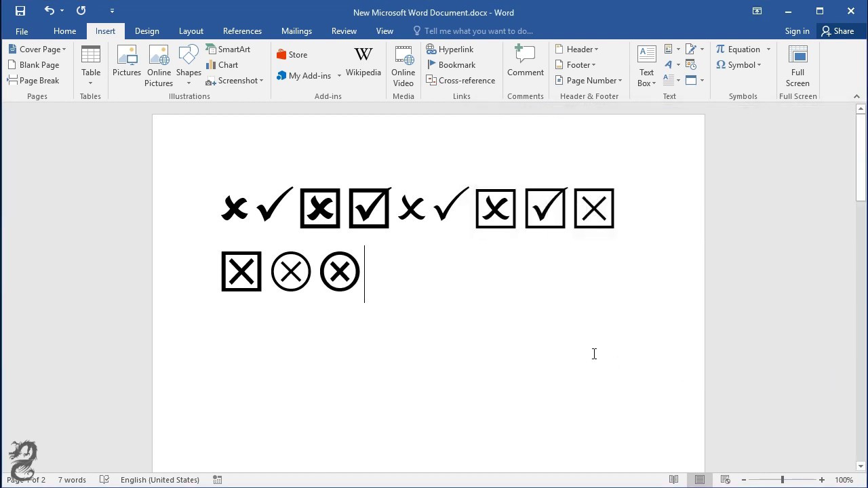Expand the My Add-ins dropdown arrow
The width and height of the screenshot is (868, 488).
coord(339,76)
